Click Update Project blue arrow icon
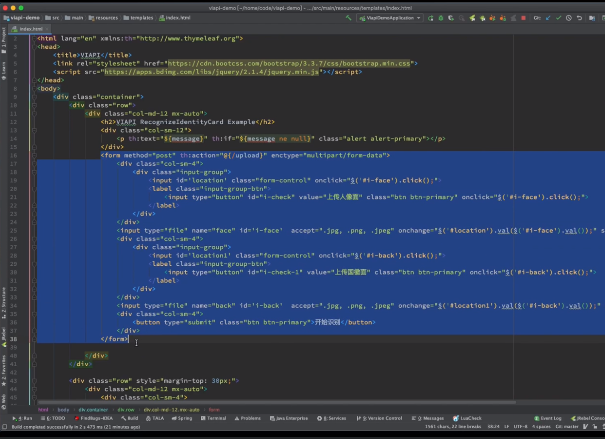The width and height of the screenshot is (605, 439). click(548, 18)
